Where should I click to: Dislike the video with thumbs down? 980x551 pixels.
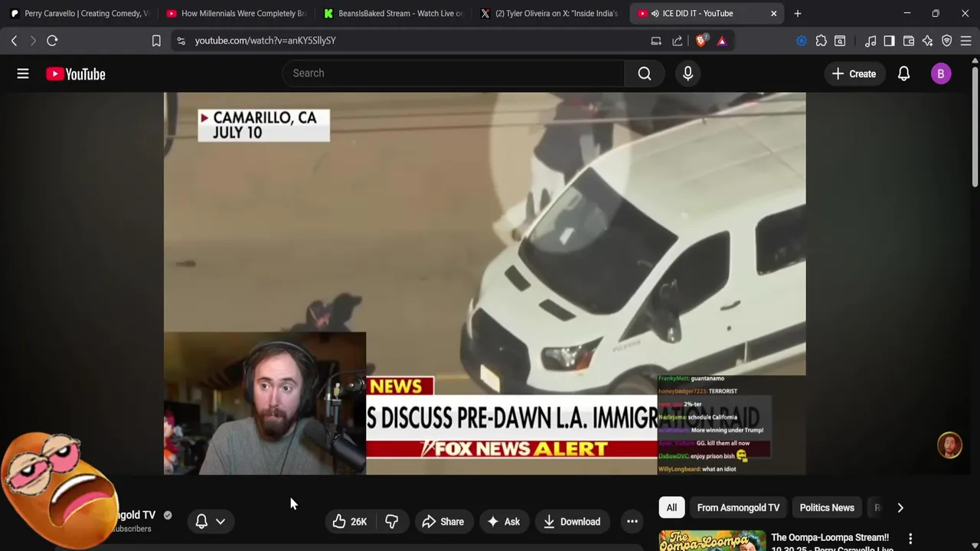tap(391, 522)
